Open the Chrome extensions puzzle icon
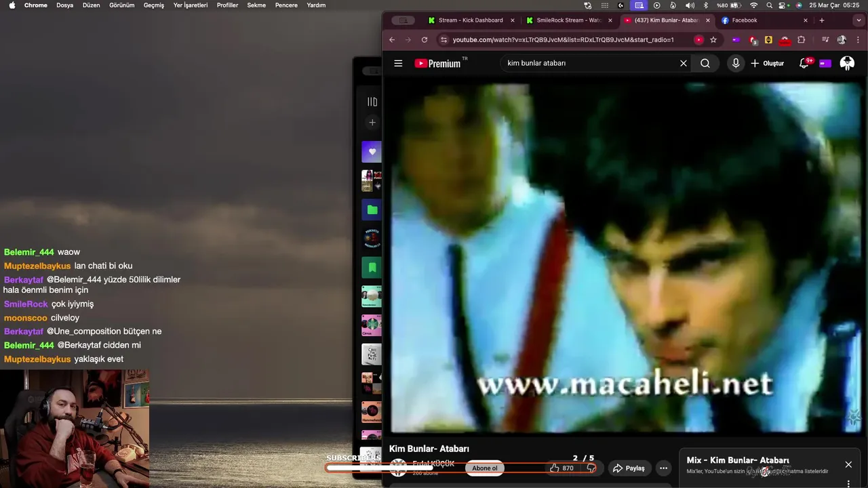 (x=801, y=40)
